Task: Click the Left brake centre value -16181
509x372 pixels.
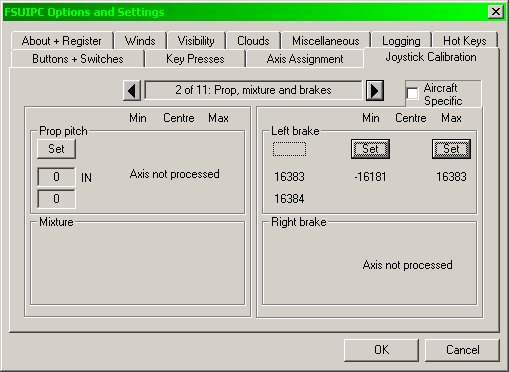Action: point(370,177)
